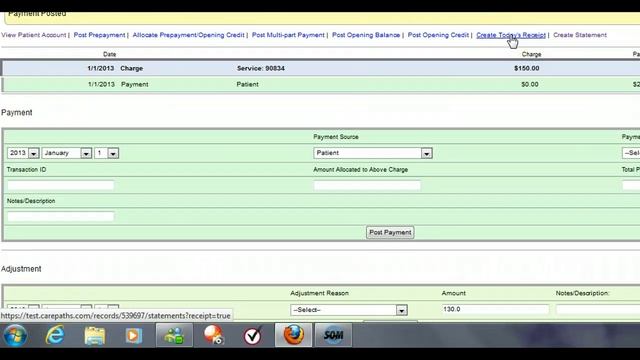This screenshot has width=640, height=360.
Task: Open Windows Explorer folder icon
Action: [x=95, y=336]
